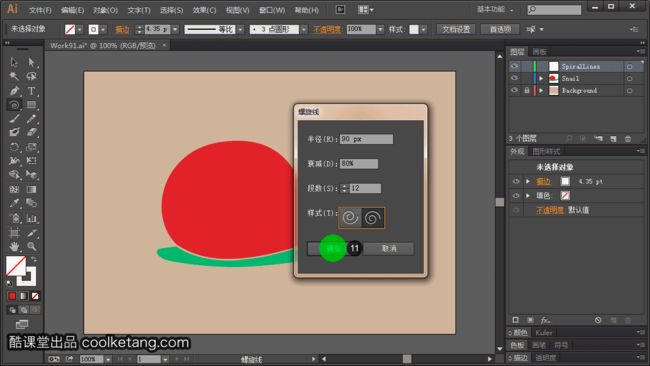Open the Edit menu
The image size is (650, 366).
[x=73, y=10]
